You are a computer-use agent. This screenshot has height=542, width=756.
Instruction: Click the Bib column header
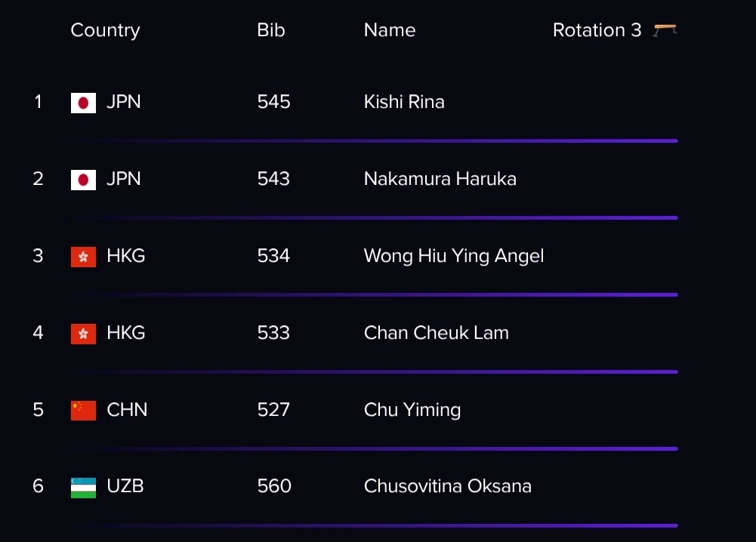pos(271,30)
